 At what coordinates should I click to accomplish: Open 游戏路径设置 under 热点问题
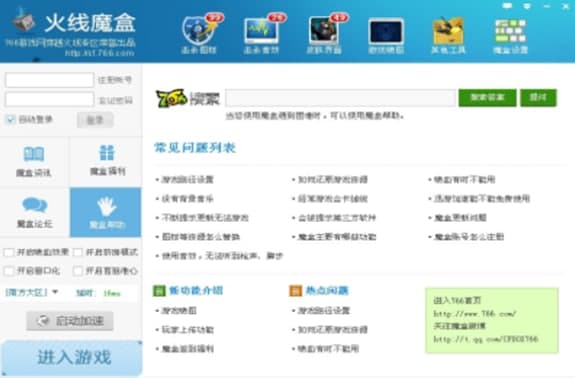pos(324,311)
